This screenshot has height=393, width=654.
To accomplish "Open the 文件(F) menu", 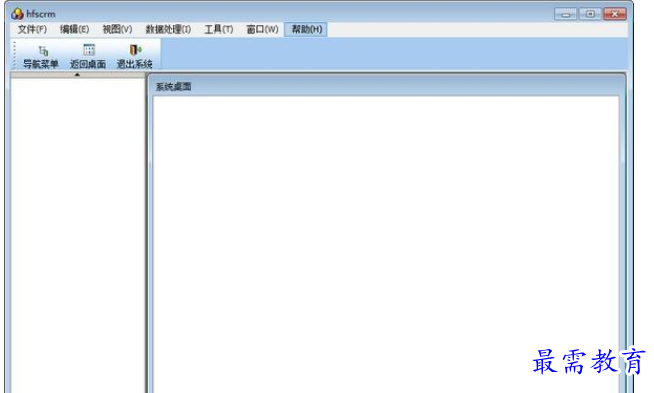I will tap(32, 29).
